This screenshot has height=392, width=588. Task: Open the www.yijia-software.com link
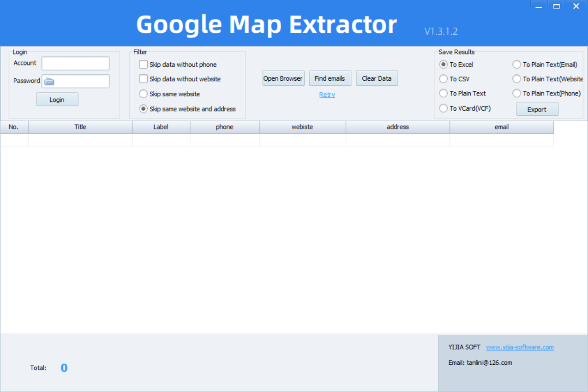pos(520,347)
